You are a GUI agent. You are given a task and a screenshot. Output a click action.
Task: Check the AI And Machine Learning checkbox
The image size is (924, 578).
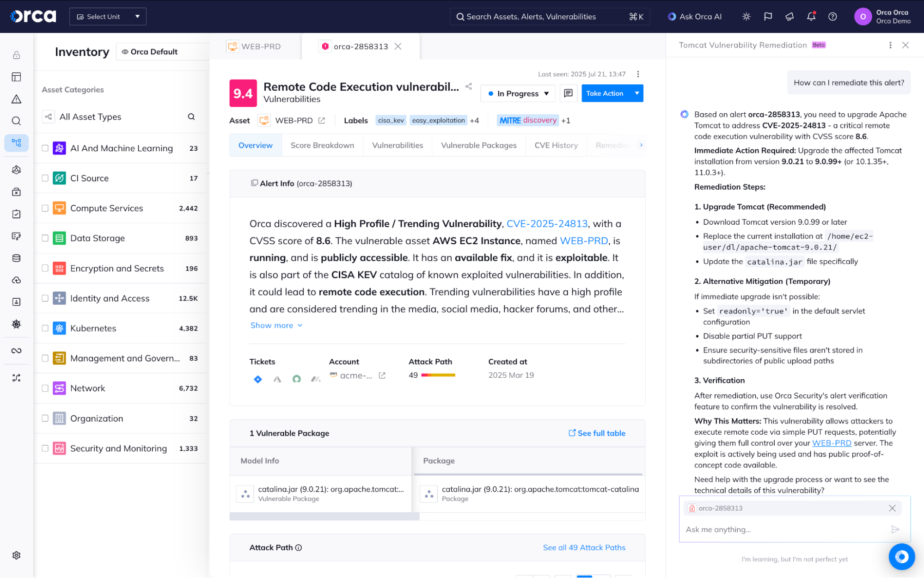click(x=45, y=148)
